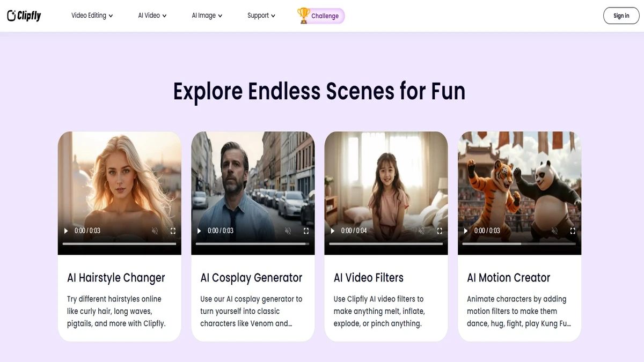Screen dimensions: 644x362
Task: Unmute the AI Motion Creator video
Action: (554, 231)
